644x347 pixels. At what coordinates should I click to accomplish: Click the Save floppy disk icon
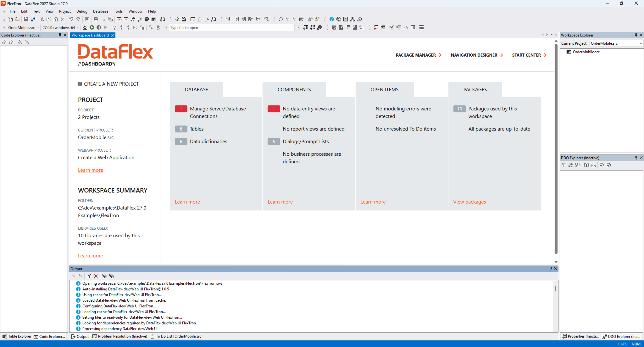[x=26, y=19]
